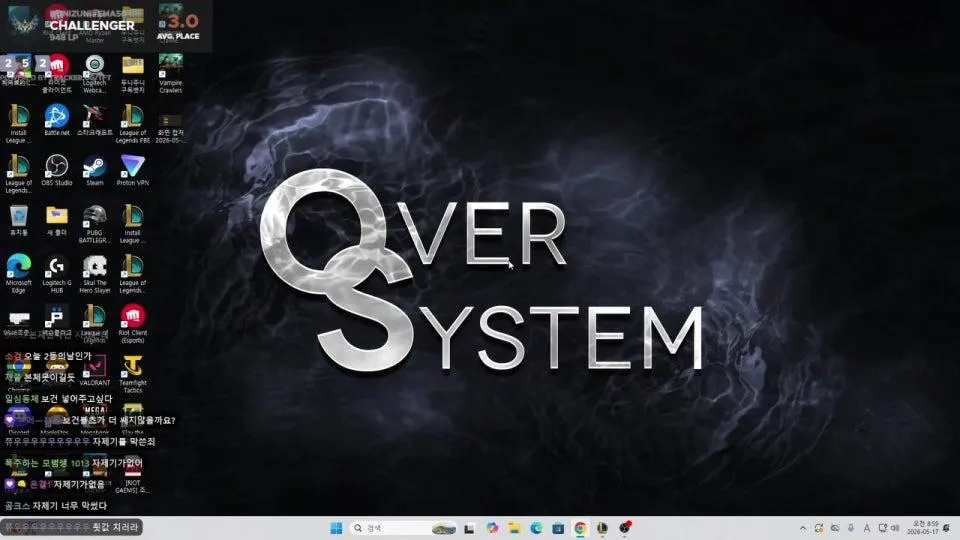Screen dimensions: 960x540
Task: Open the Logitech G HUB shortcut
Action: pyautogui.click(x=56, y=274)
